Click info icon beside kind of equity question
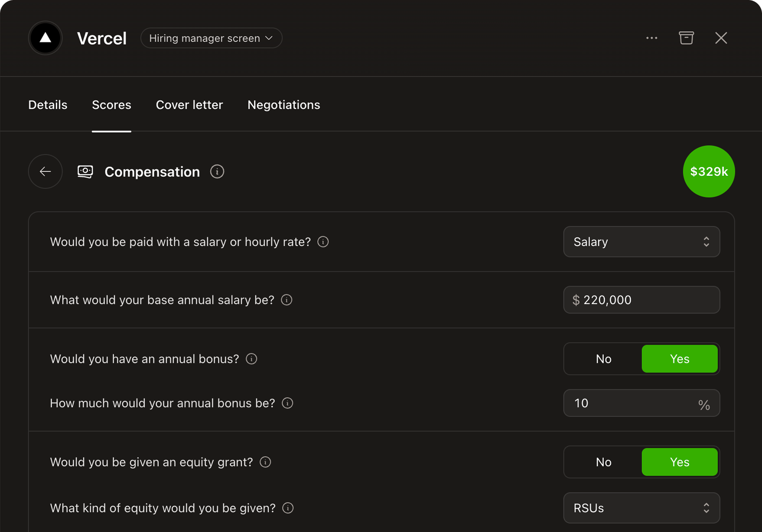Image resolution: width=762 pixels, height=532 pixels. pos(288,508)
